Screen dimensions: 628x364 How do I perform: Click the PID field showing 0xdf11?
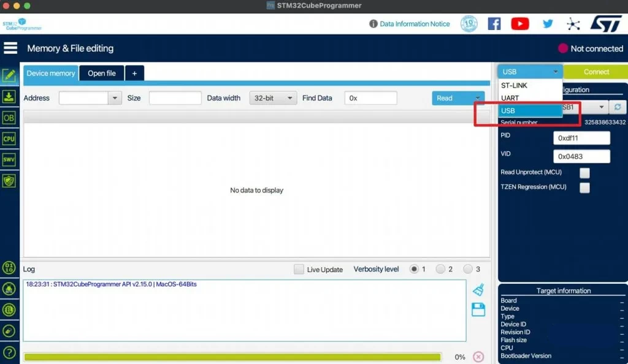[x=581, y=138]
